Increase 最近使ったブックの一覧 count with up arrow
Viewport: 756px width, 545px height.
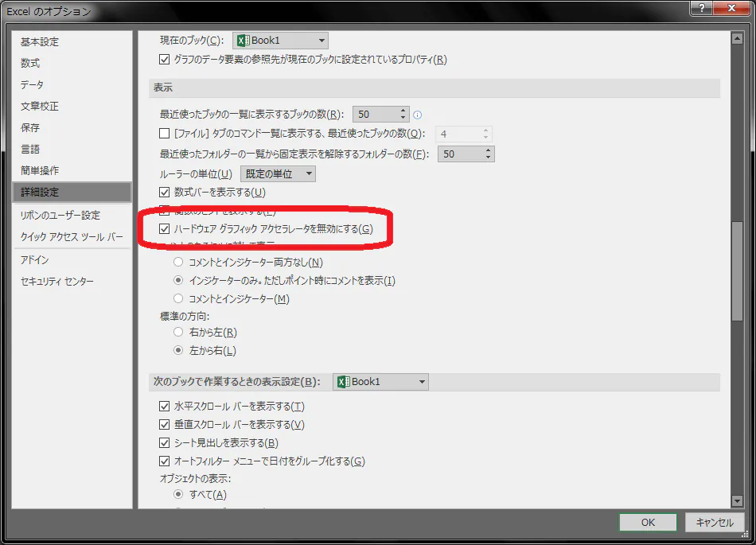click(x=403, y=111)
